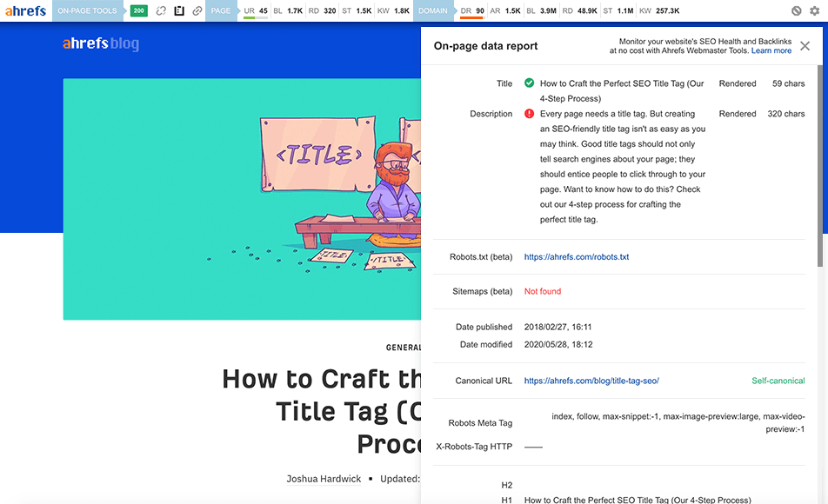
Task: Open Ahrefs extension settings gear
Action: pos(815,10)
